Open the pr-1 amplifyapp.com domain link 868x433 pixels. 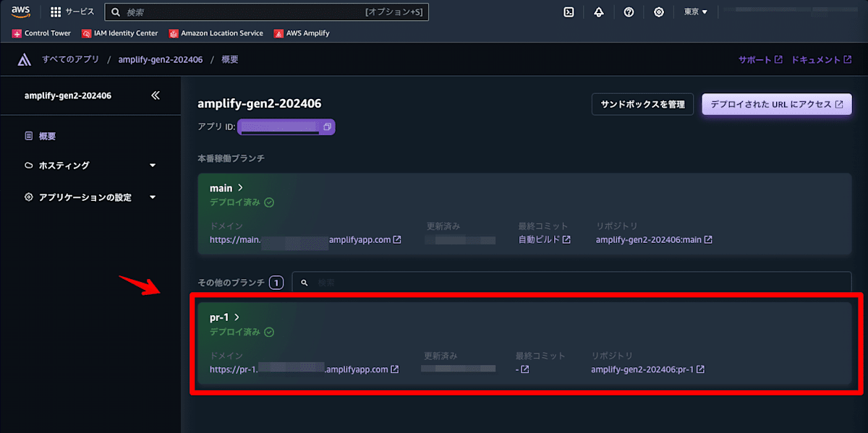click(304, 369)
